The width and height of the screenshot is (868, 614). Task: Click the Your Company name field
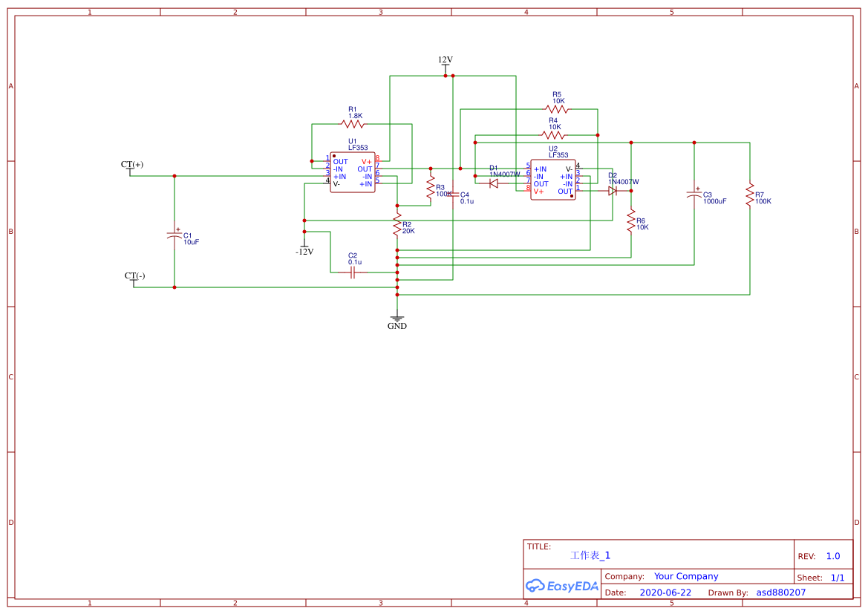point(685,575)
